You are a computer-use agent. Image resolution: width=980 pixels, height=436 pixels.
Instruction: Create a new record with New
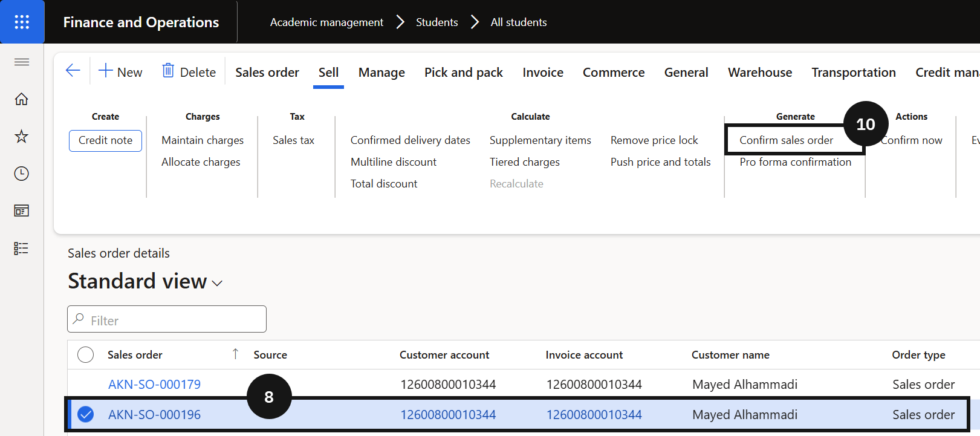(x=120, y=71)
